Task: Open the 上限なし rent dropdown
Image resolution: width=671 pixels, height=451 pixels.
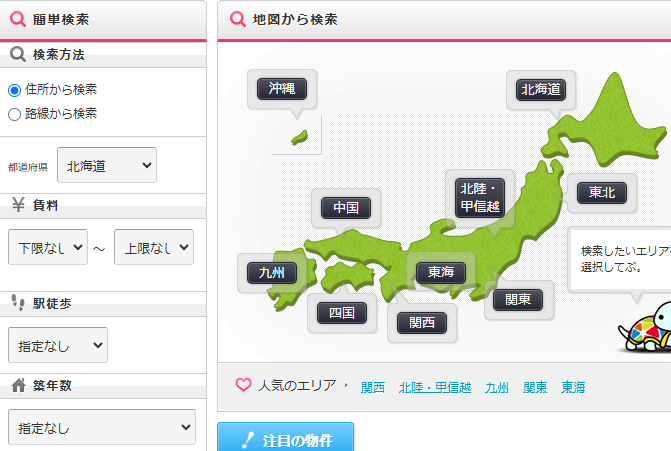Action: pos(153,247)
